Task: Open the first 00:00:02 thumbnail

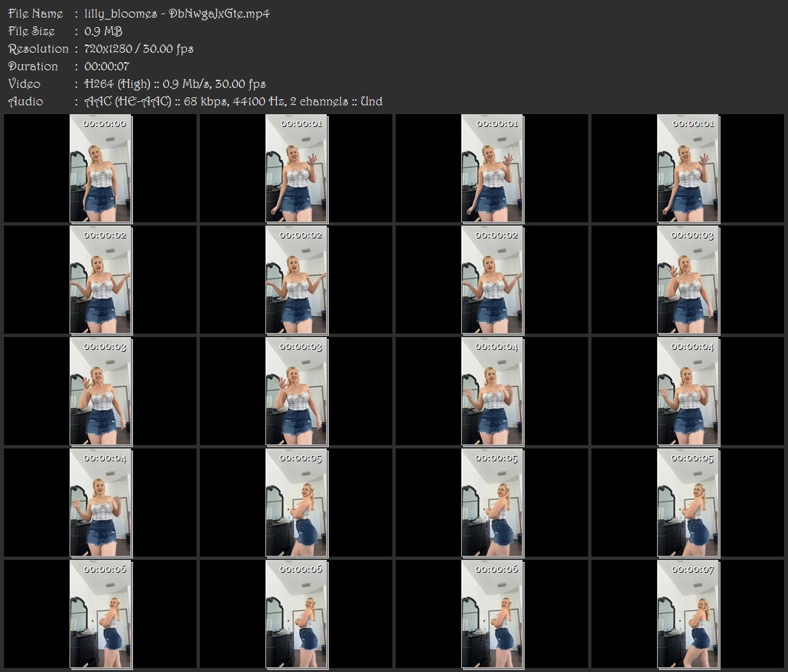Action: point(101,280)
